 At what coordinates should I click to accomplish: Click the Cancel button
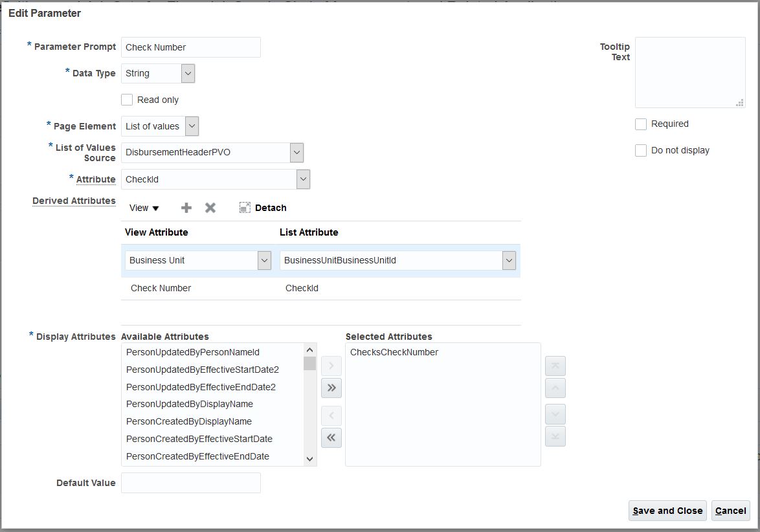730,511
